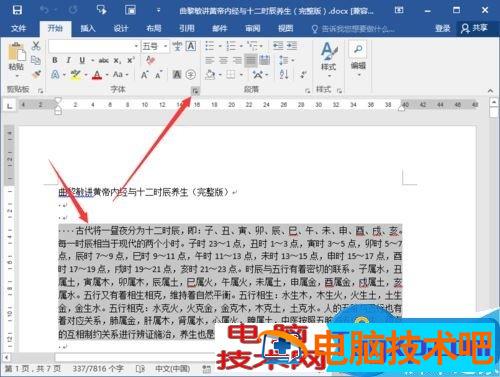Viewport: 500px width, 377px height.
Task: Decrease font size with the shrink icon
Action: coord(159,74)
